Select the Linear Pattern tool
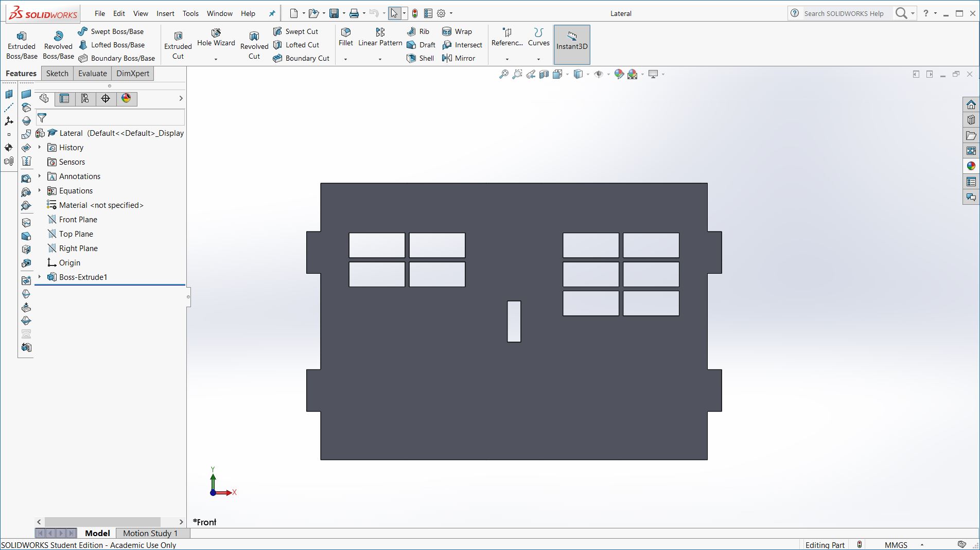980x550 pixels. point(380,38)
